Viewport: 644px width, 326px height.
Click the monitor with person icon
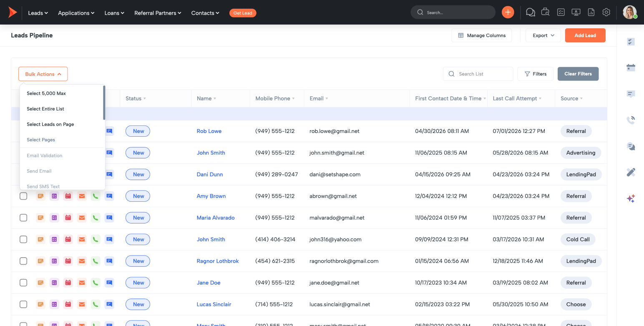pos(576,13)
